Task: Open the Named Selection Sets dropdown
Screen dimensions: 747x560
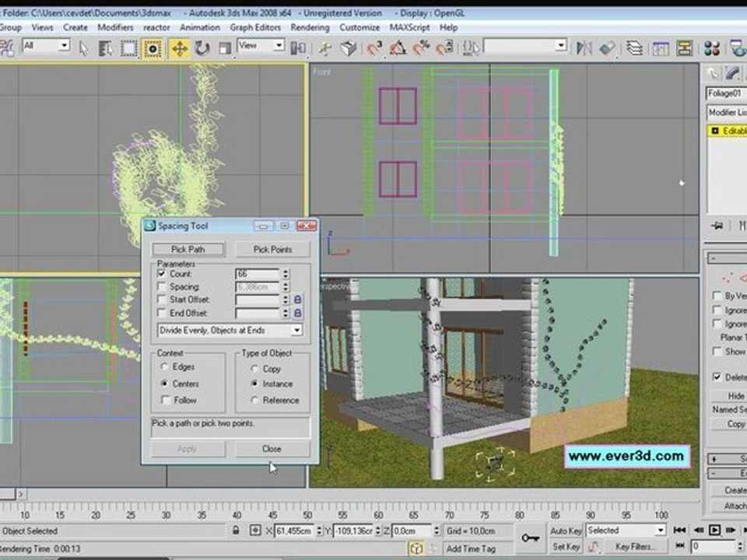Action: pyautogui.click(x=525, y=46)
